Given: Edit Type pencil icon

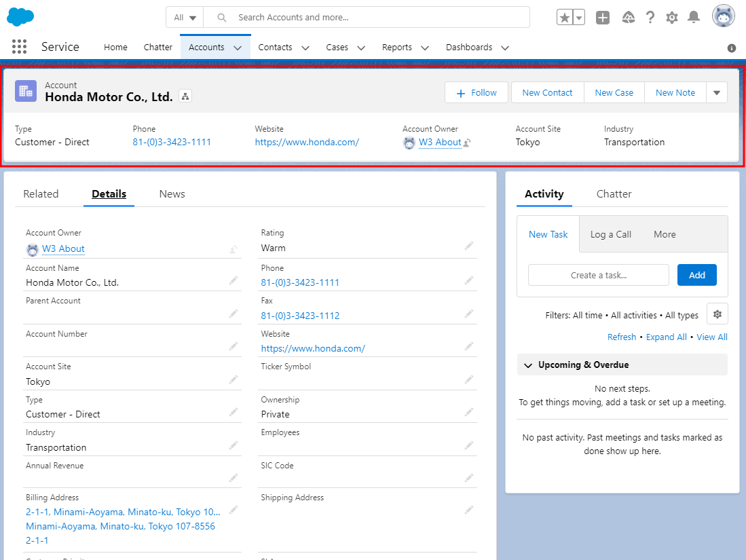Looking at the screenshot, I should tap(233, 412).
